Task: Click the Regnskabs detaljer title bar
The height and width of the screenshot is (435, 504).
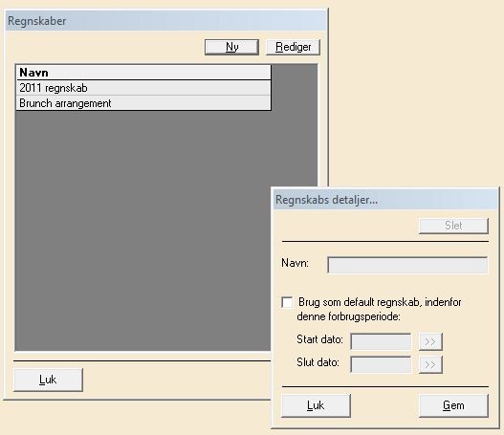Action: click(385, 200)
